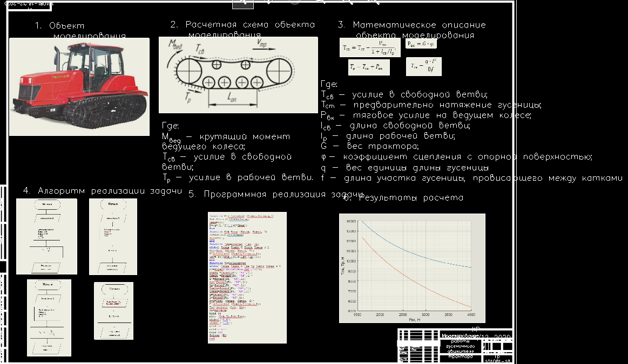Click "Где:" below the formula boxes
Image resolution: width=628 pixels, height=364 pixels.
[x=329, y=85]
